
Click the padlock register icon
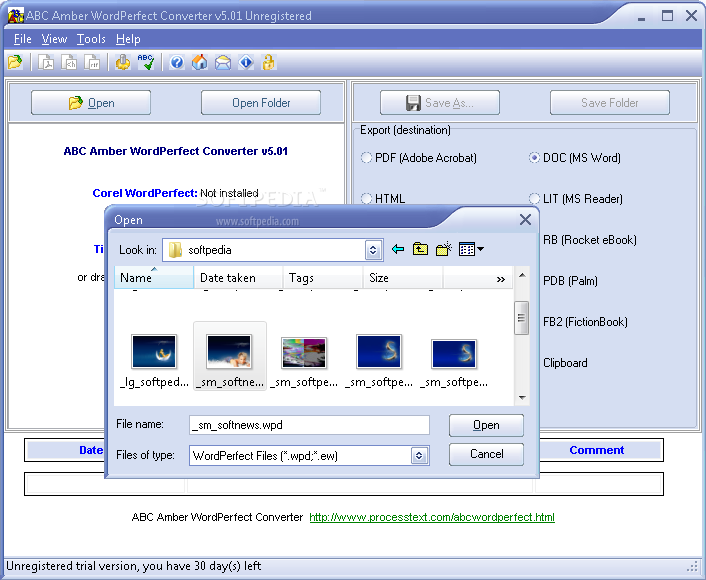coord(268,62)
